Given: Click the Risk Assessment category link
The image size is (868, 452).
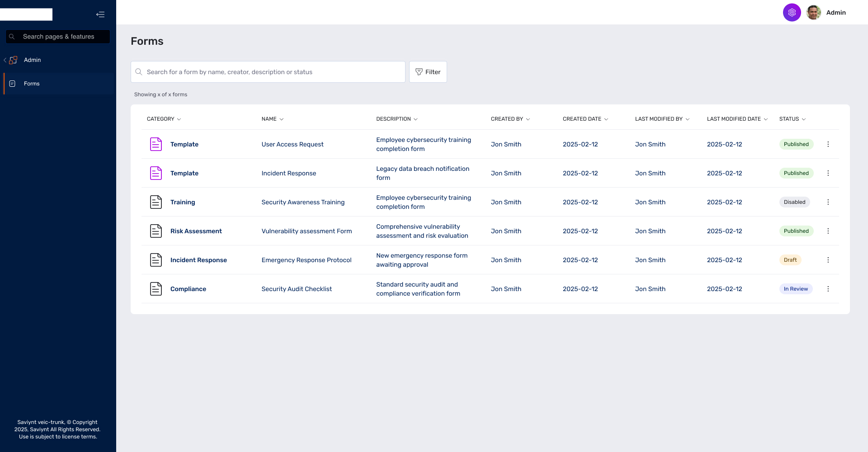Looking at the screenshot, I should click(196, 231).
